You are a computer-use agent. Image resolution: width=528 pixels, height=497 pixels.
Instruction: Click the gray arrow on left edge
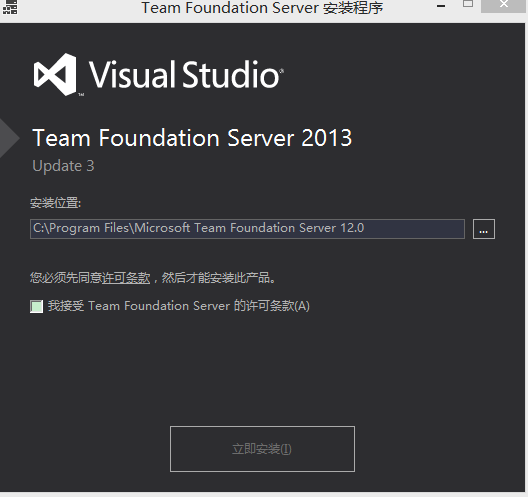point(9,138)
